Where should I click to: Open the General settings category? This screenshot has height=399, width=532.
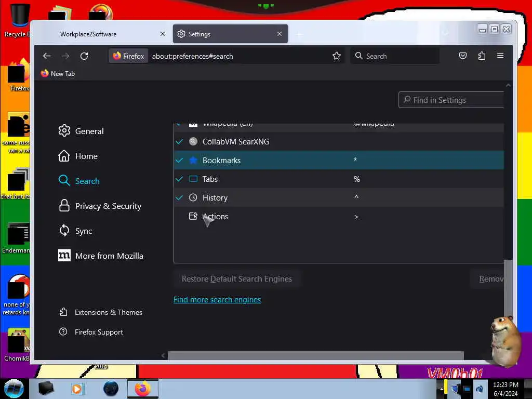point(81,131)
